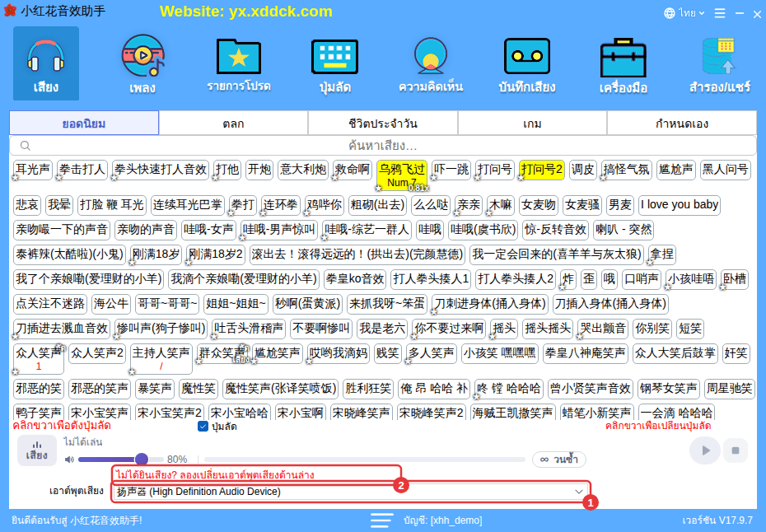766x532 pixels.
Task: Click the list icon in status bar
Action: click(x=381, y=520)
